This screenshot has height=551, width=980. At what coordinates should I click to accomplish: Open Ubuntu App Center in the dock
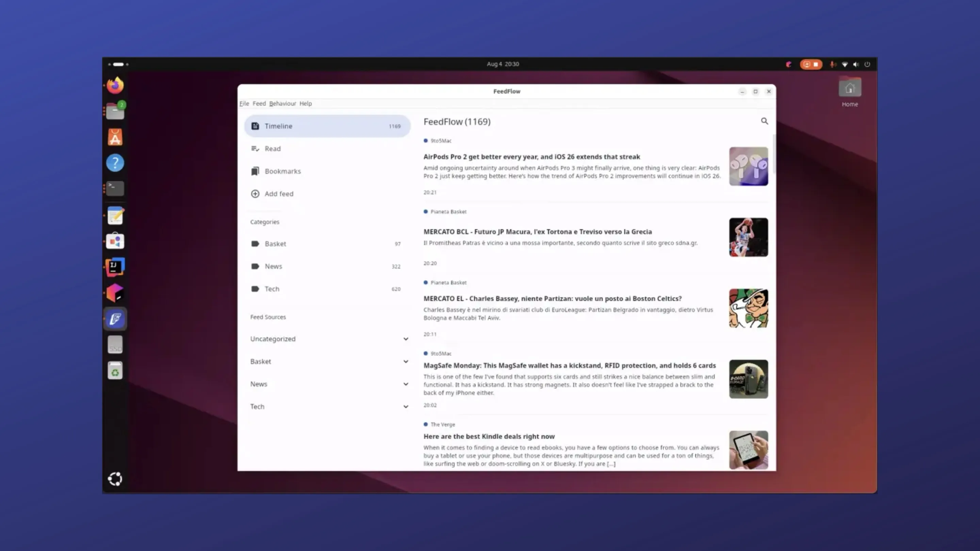[115, 137]
